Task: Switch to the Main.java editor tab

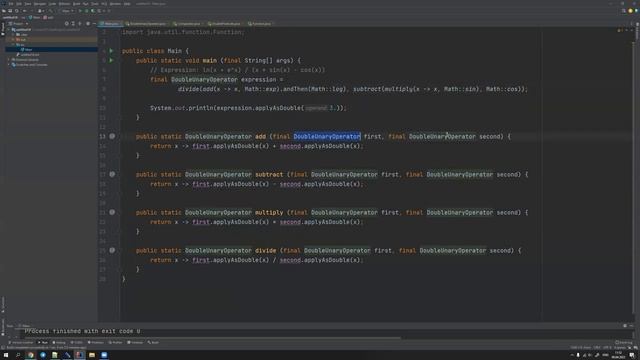Action: (x=110, y=24)
